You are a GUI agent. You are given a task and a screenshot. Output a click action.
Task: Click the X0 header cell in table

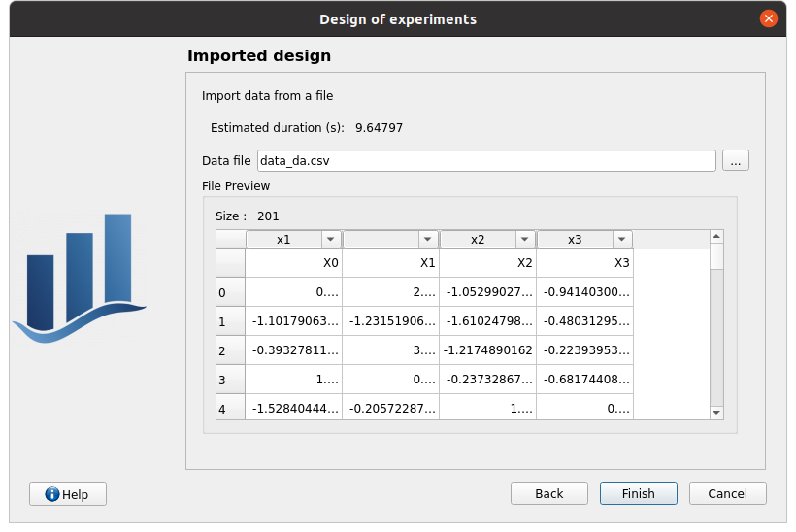[293, 263]
